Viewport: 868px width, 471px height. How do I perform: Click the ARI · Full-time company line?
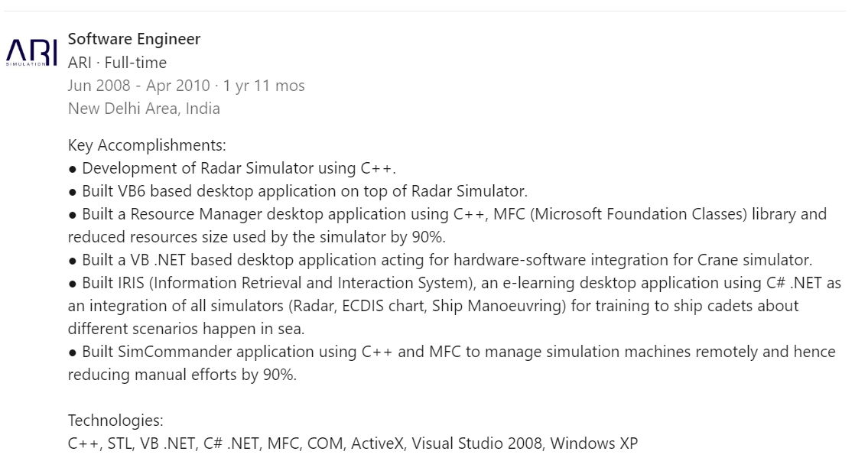117,63
